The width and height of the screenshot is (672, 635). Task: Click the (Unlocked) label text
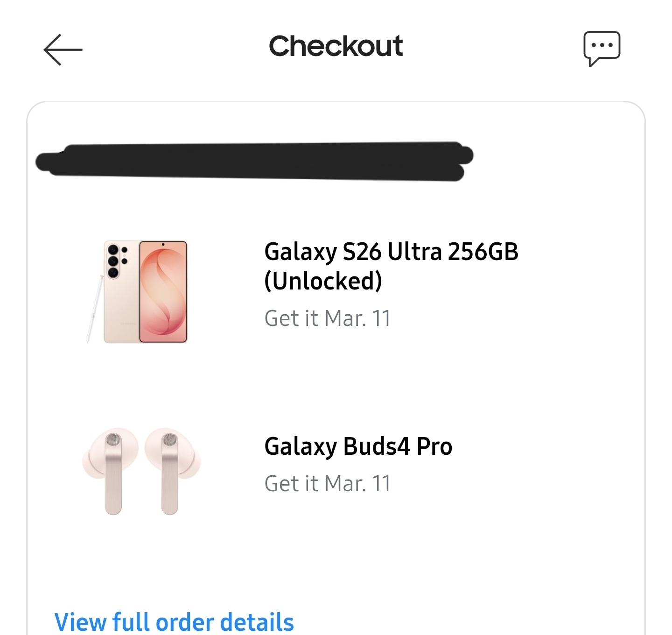tap(323, 281)
